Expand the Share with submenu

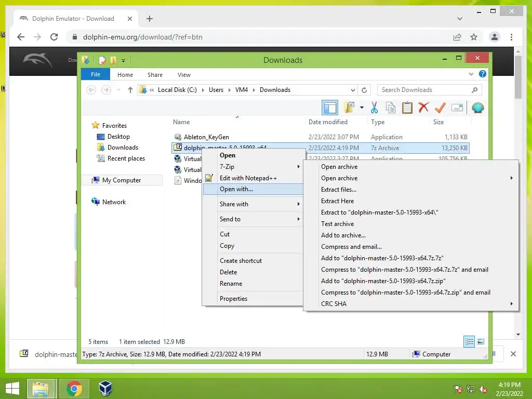(253, 204)
